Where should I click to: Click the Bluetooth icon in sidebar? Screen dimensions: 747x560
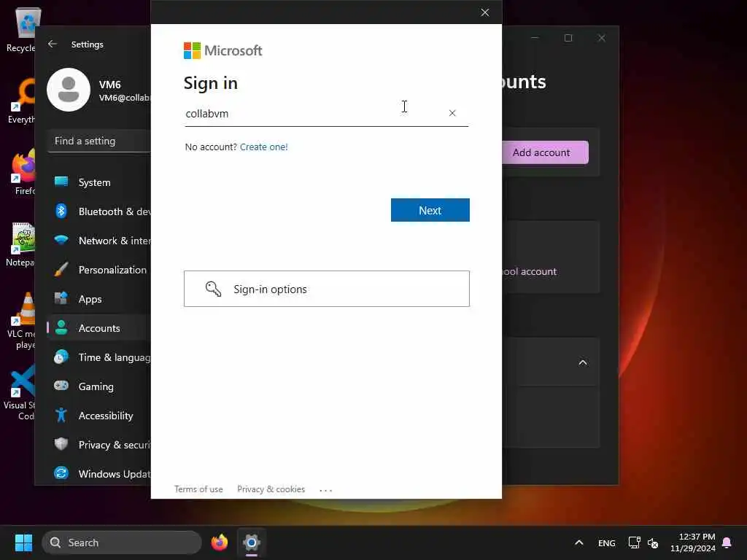(61, 211)
